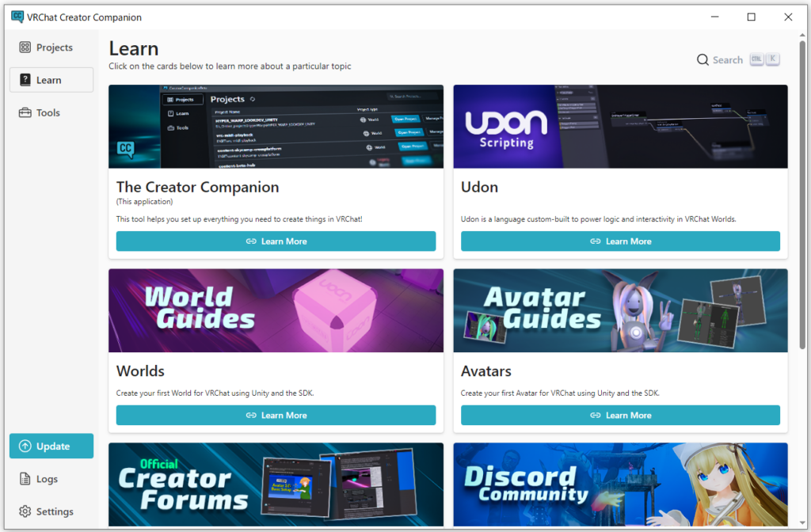
Task: Click the scrollbar down arrow
Action: coord(802,522)
